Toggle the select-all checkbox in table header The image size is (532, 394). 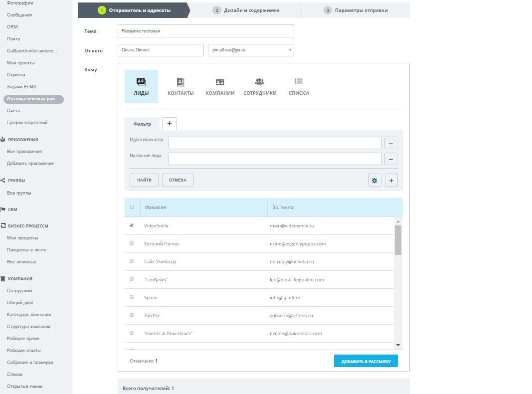click(132, 207)
